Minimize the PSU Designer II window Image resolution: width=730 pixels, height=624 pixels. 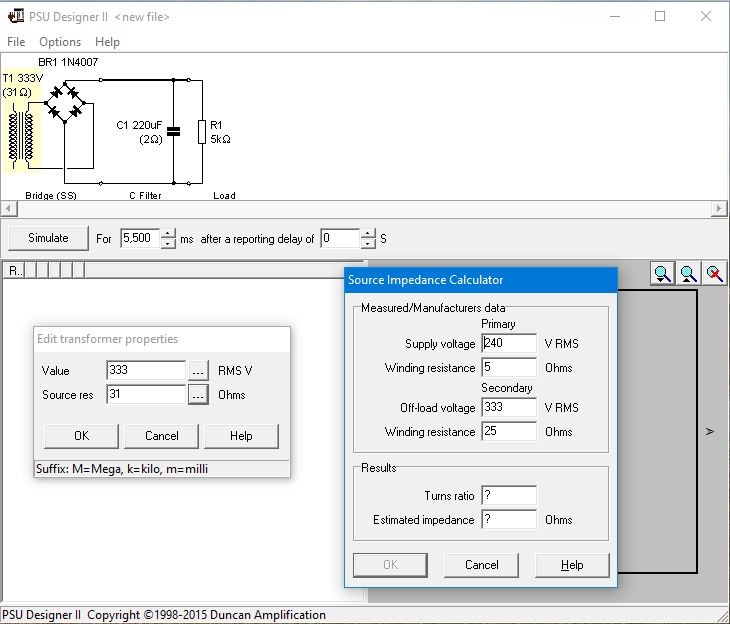pyautogui.click(x=615, y=16)
